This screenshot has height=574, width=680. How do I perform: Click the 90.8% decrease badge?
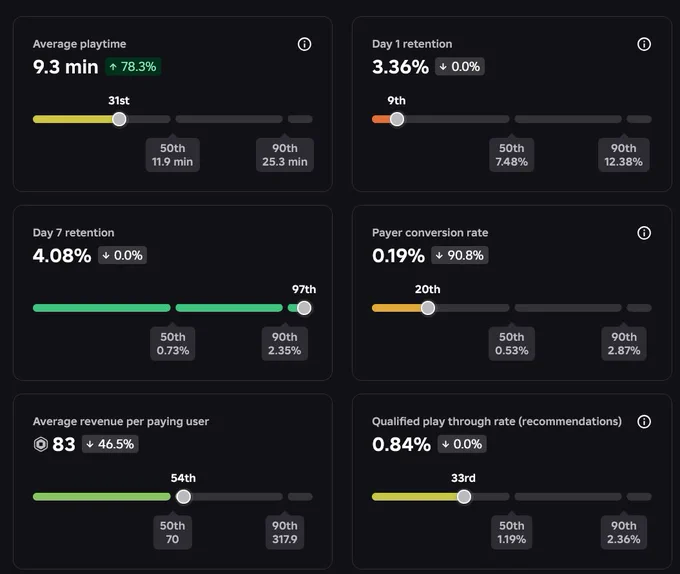coord(460,255)
